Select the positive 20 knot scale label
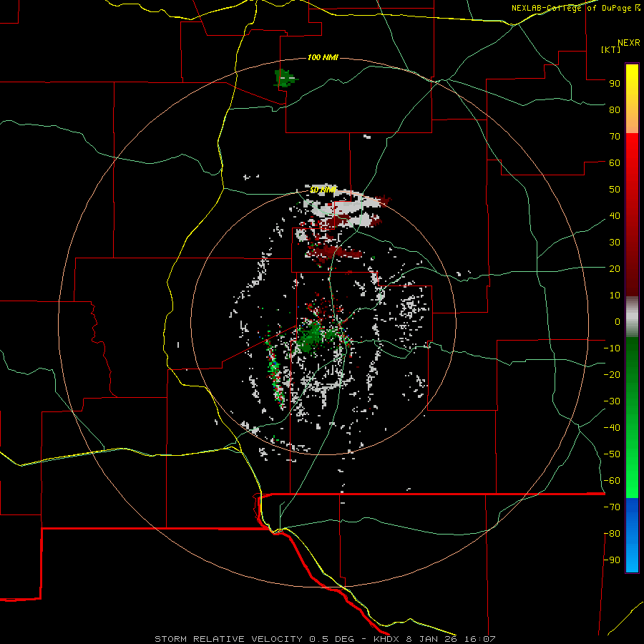644x644 pixels. pyautogui.click(x=615, y=268)
